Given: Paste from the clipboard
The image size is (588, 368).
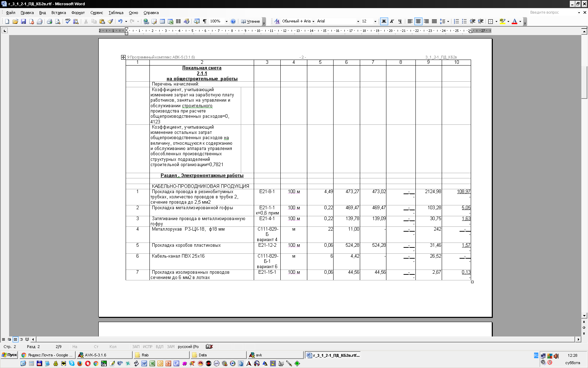Looking at the screenshot, I should [x=102, y=21].
